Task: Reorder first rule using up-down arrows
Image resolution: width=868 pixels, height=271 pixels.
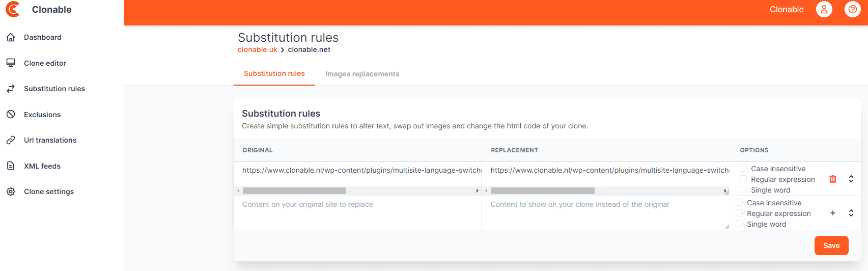Action: pyautogui.click(x=851, y=179)
